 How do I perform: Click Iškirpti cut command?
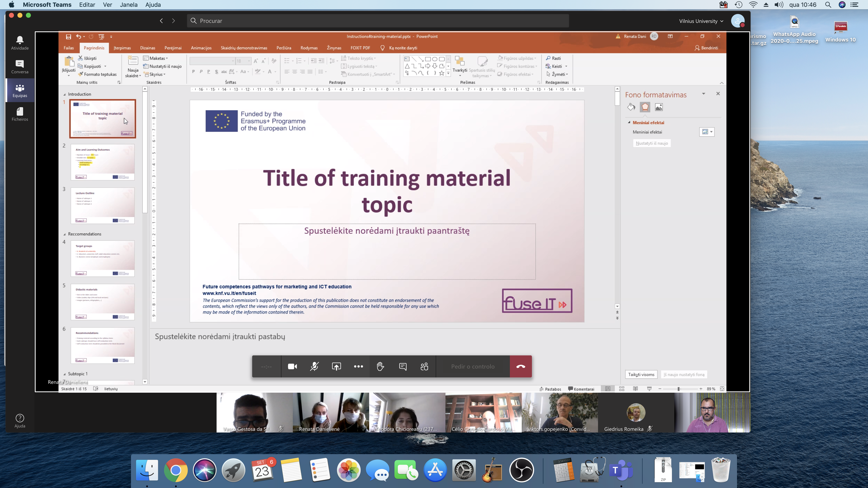coord(87,58)
